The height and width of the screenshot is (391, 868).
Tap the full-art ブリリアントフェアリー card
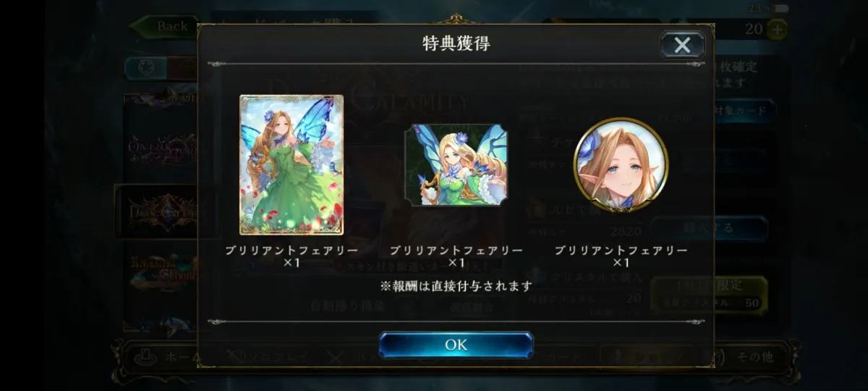[x=292, y=164]
